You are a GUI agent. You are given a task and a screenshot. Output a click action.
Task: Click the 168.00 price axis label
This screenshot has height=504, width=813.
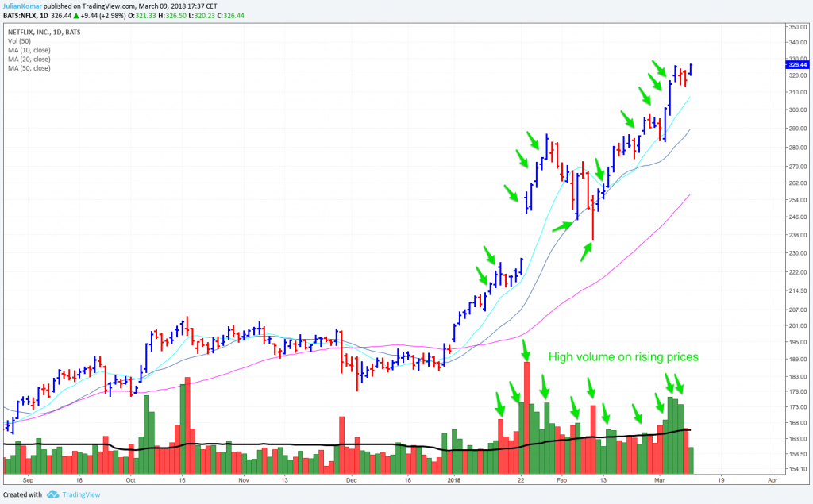pos(798,422)
